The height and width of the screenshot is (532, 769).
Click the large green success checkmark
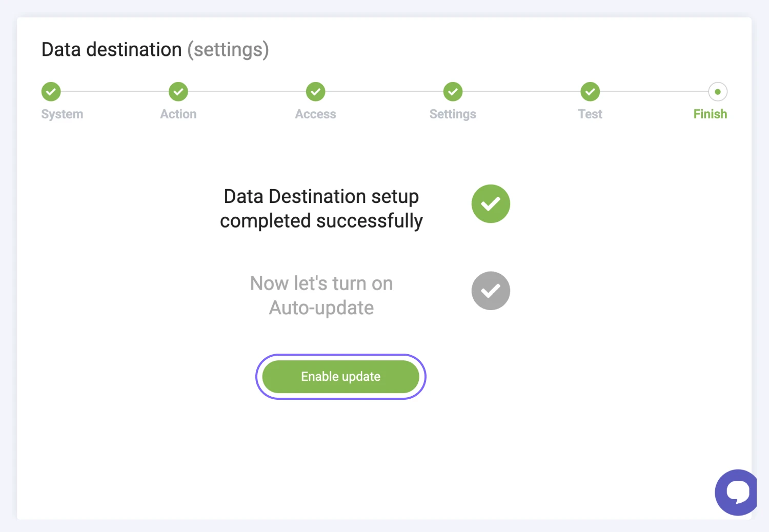point(491,204)
